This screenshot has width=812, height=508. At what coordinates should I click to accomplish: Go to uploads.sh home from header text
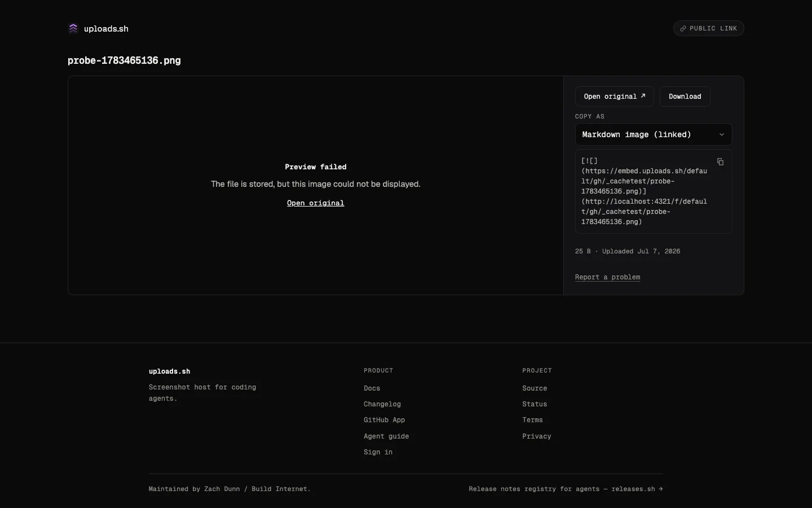tap(106, 29)
